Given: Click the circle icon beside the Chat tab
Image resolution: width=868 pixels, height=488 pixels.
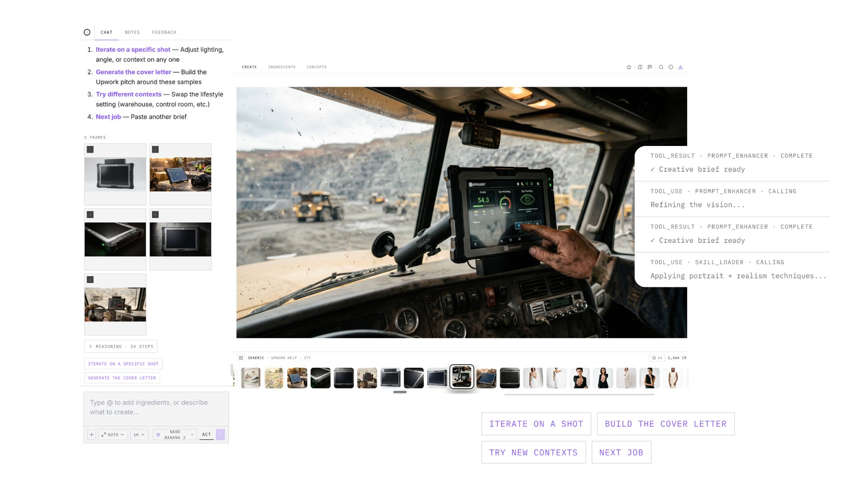Looking at the screenshot, I should pyautogui.click(x=87, y=32).
